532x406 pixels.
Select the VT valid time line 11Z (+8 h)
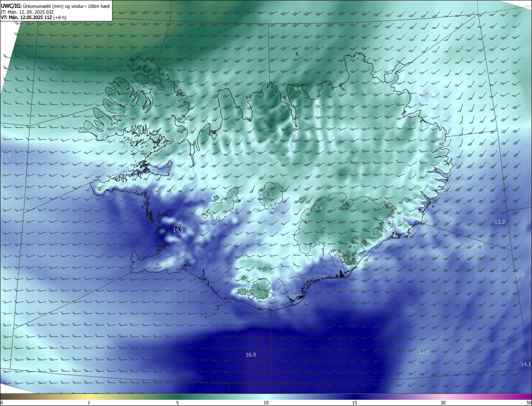33,18
